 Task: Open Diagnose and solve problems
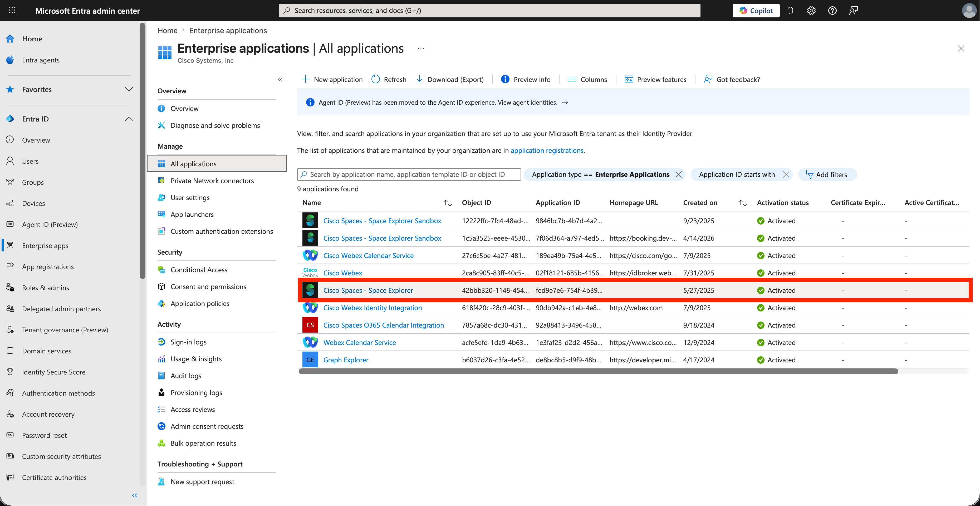tap(215, 125)
